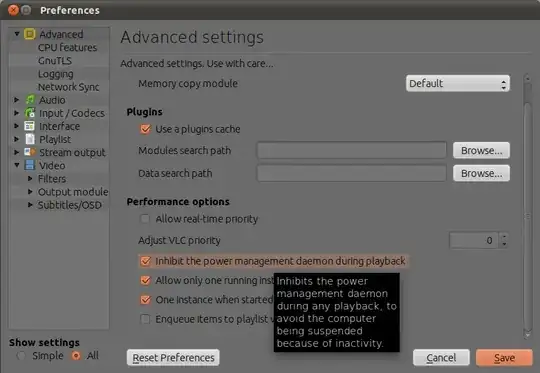Browse for Data search path

pos(481,173)
